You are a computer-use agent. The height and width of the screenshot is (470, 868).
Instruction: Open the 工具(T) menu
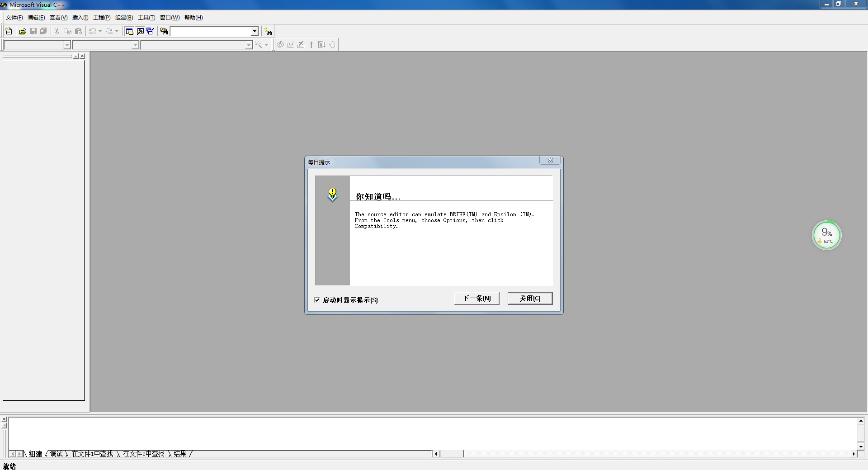coord(146,18)
